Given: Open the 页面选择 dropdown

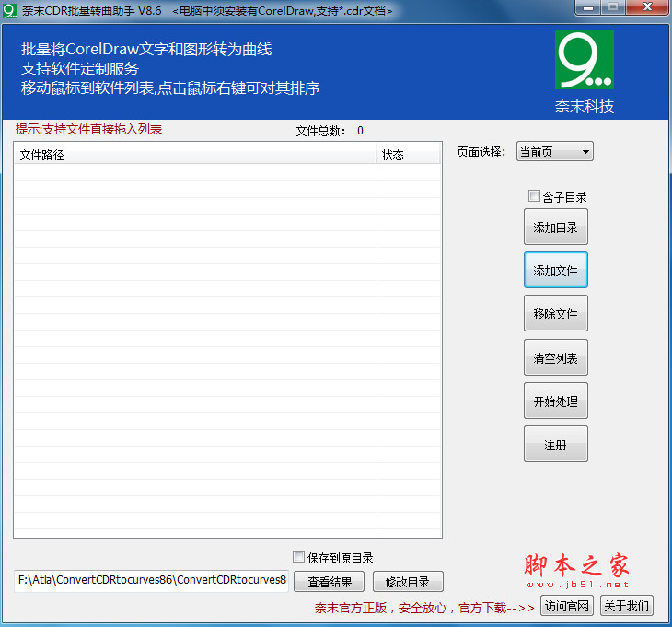Looking at the screenshot, I should [554, 152].
